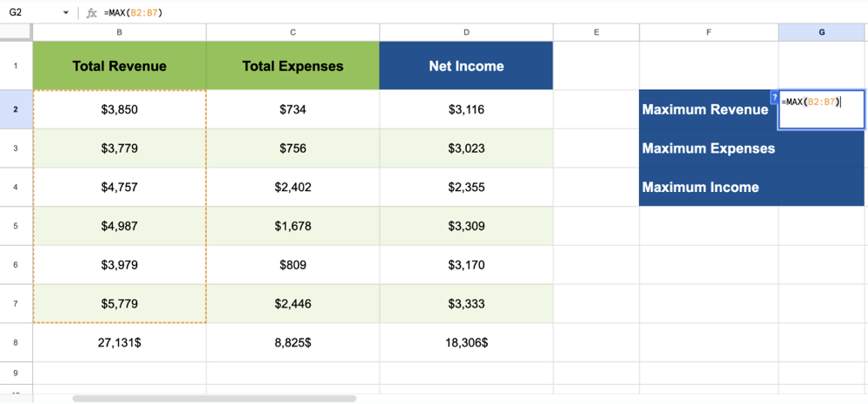868x404 pixels.
Task: Select row 1 header
Action: 16,66
